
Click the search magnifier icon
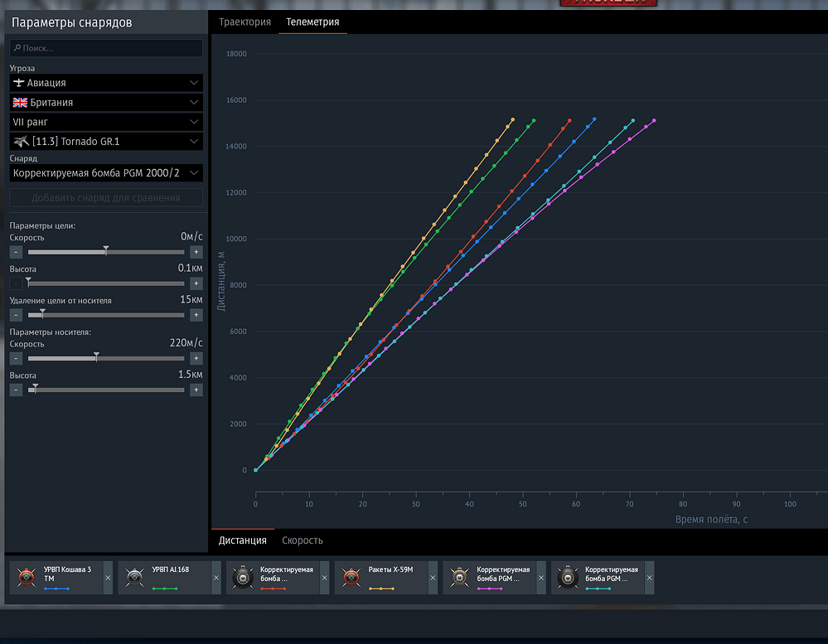point(17,48)
